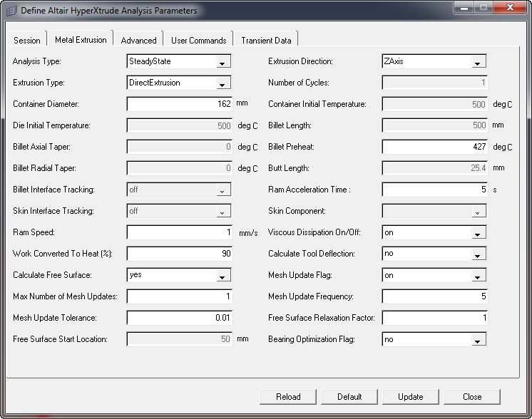This screenshot has width=532, height=419.
Task: Switch to the Session tab
Action: tap(27, 40)
